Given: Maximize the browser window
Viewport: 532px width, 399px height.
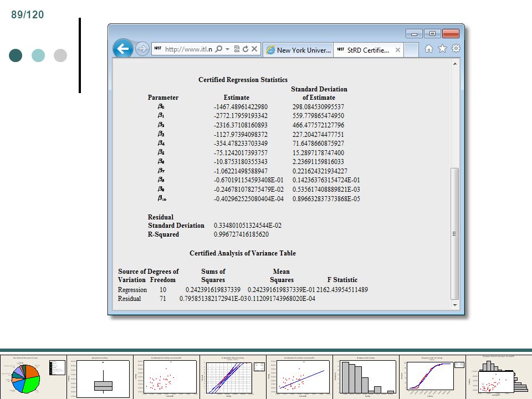Looking at the screenshot, I should (x=432, y=34).
